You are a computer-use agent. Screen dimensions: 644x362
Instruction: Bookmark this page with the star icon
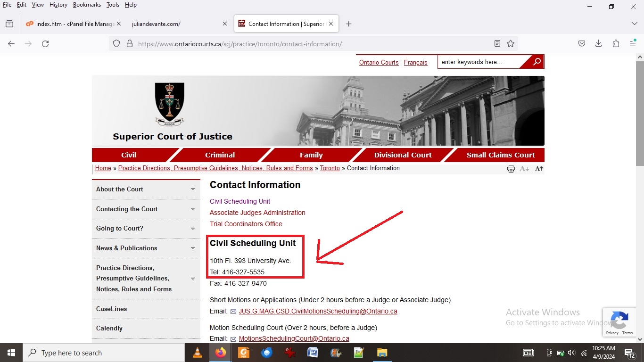point(511,44)
